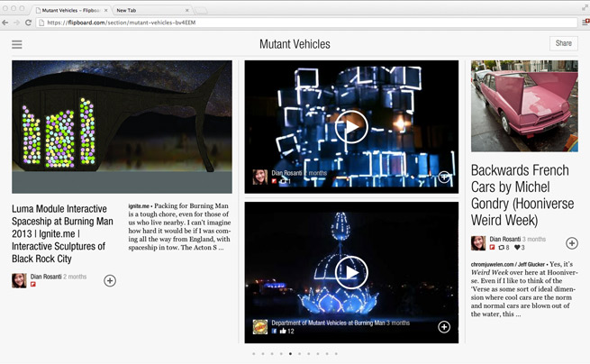
Task: Select the Mutant Vehicles - Flipboard tab
Action: point(69,10)
